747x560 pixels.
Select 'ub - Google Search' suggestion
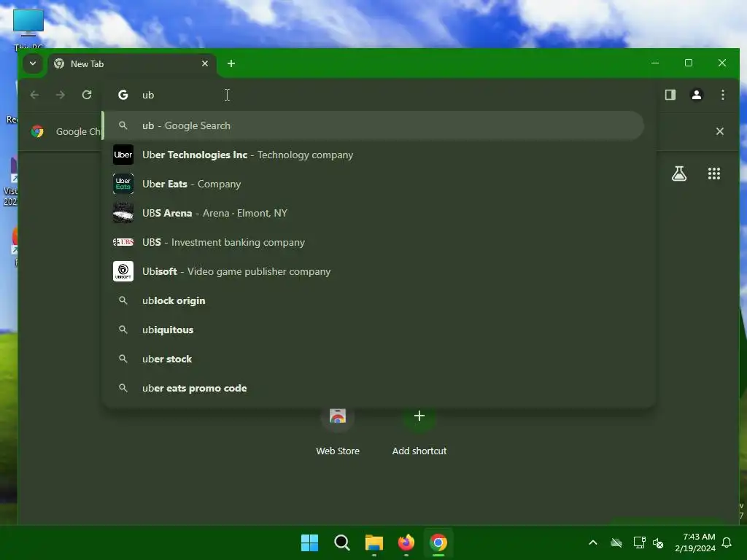click(374, 125)
